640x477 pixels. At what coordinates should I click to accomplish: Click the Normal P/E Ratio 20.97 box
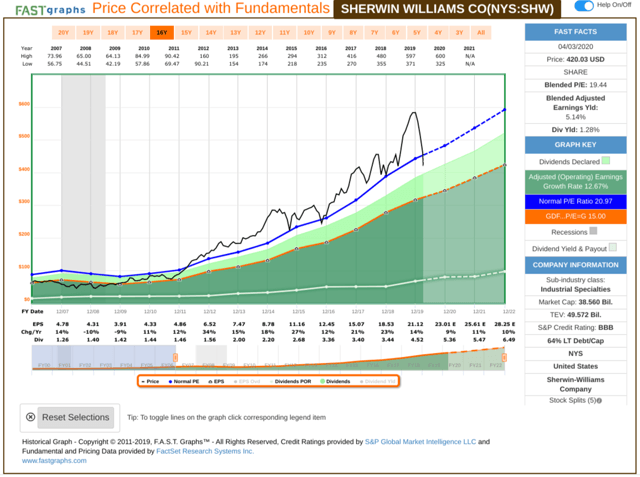tap(576, 201)
